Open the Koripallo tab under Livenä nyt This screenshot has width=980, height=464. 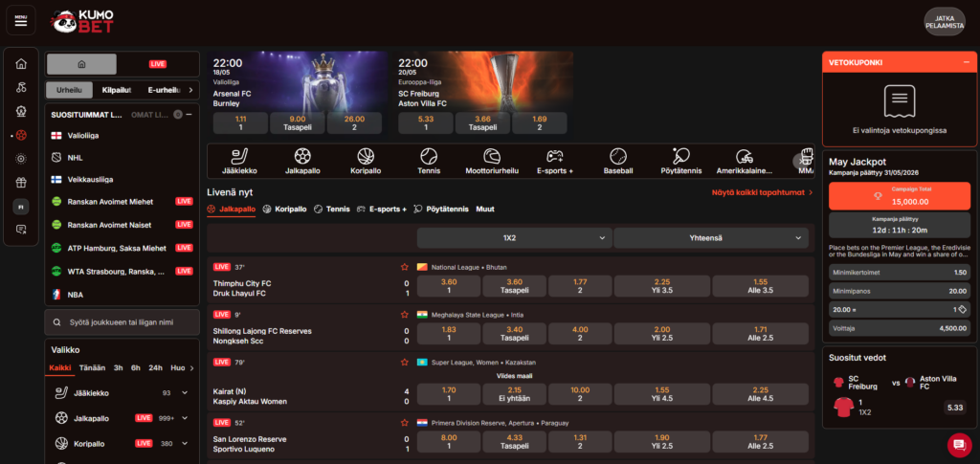point(285,210)
